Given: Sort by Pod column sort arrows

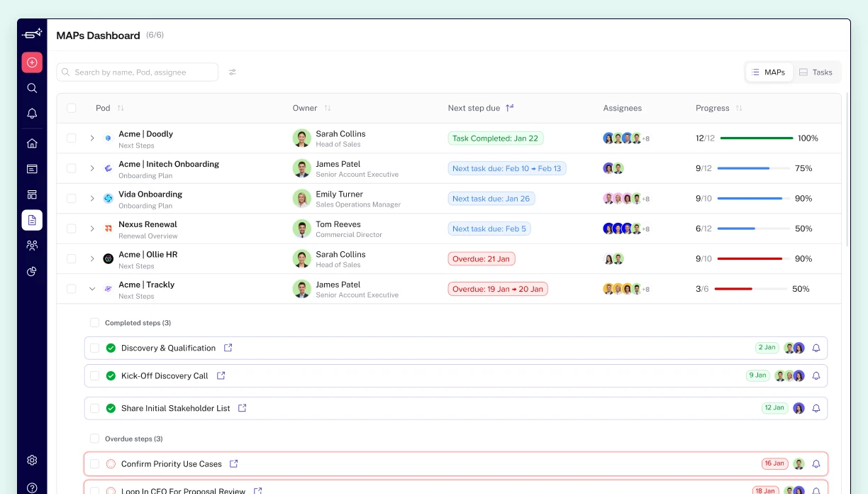Looking at the screenshot, I should click(x=121, y=108).
